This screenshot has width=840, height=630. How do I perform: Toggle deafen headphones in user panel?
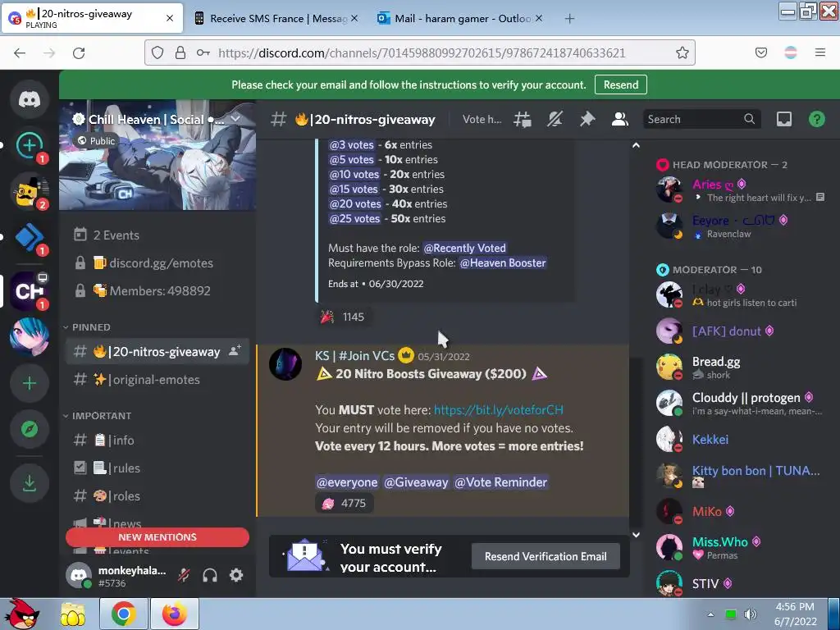click(x=210, y=575)
